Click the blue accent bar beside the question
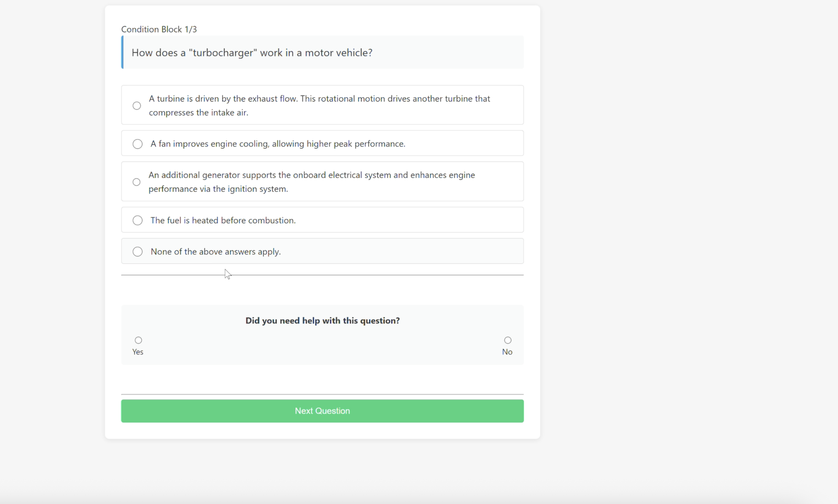The height and width of the screenshot is (504, 838). (122, 52)
